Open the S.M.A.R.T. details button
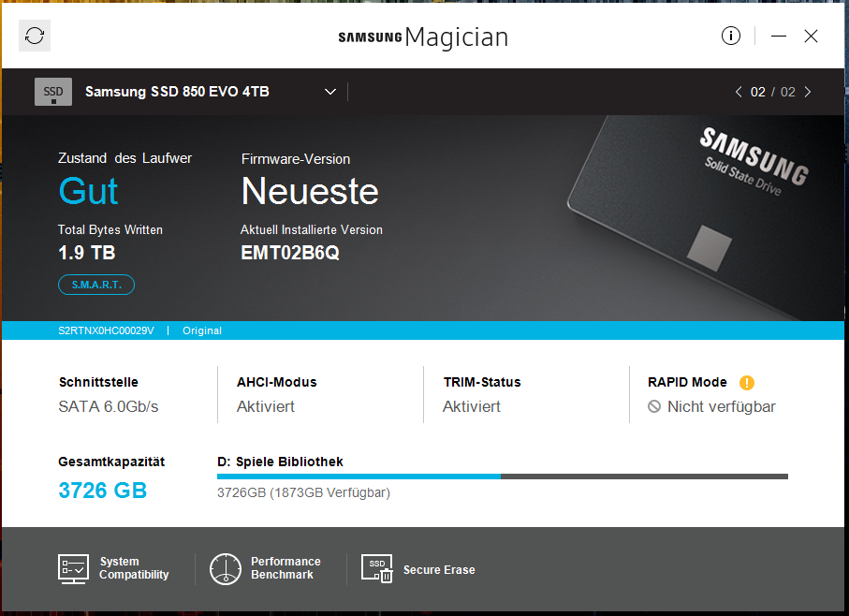 click(x=96, y=285)
